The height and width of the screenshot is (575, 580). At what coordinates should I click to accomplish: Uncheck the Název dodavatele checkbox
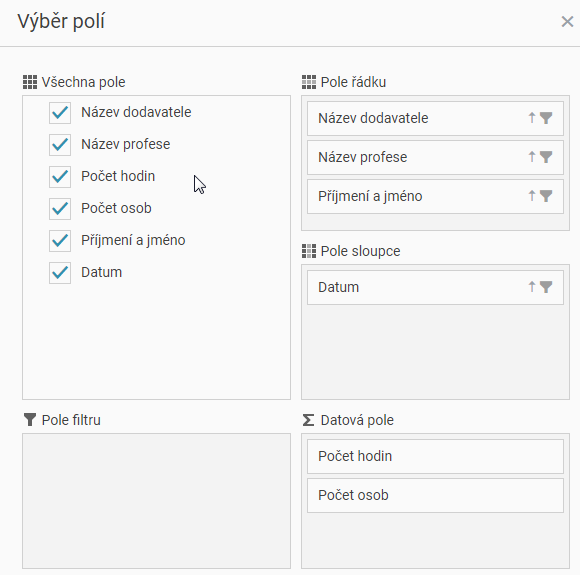[60, 113]
